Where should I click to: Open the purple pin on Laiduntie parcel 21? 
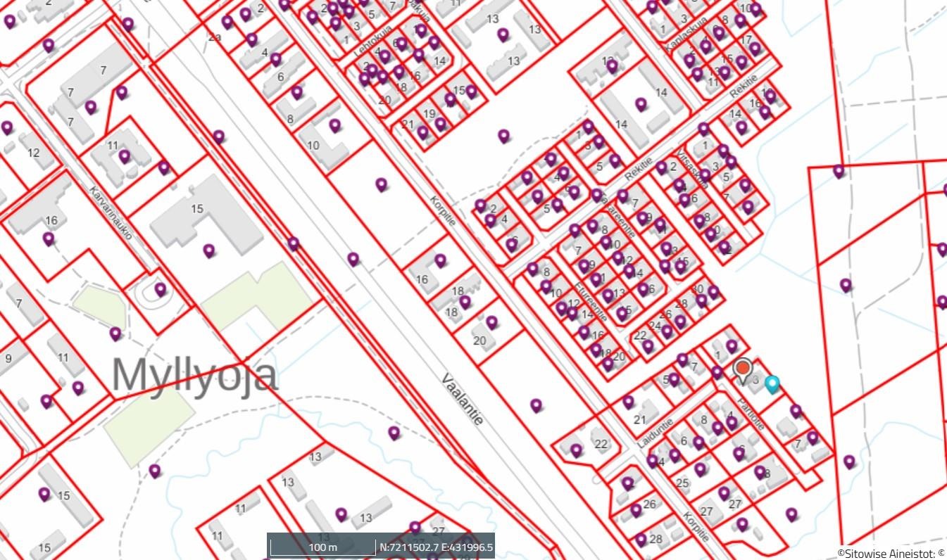pos(628,402)
